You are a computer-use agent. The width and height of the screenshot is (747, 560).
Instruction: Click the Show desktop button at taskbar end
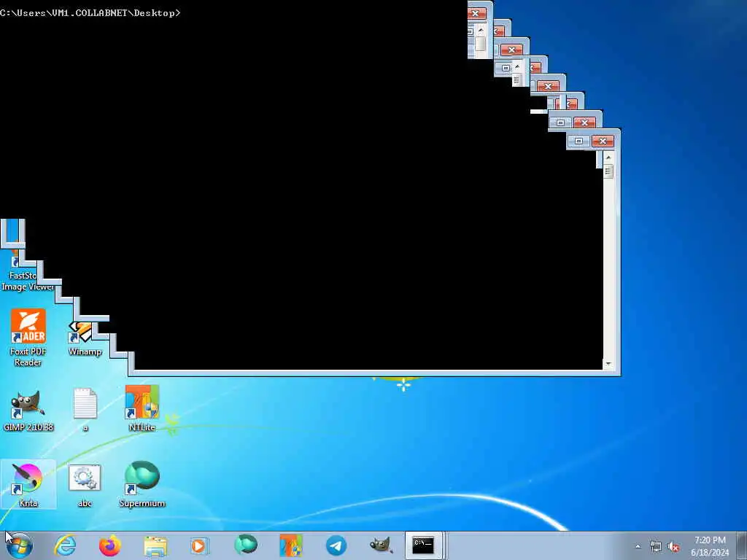click(742, 545)
